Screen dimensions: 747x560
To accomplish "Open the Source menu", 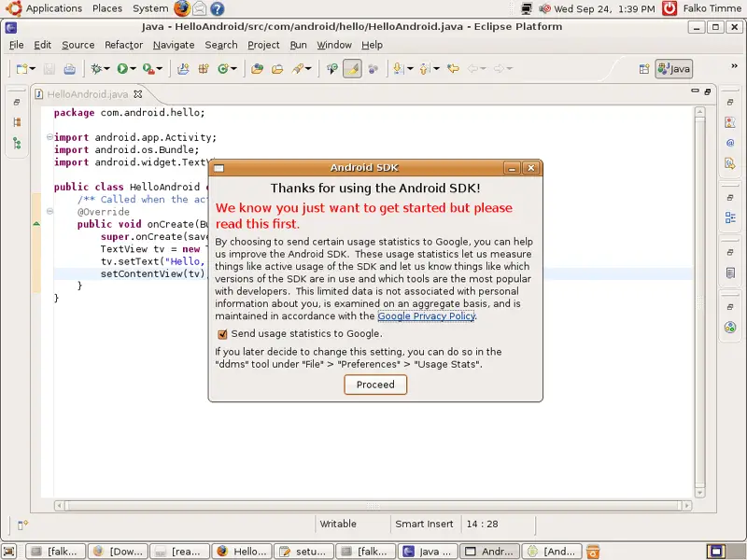I will point(78,45).
